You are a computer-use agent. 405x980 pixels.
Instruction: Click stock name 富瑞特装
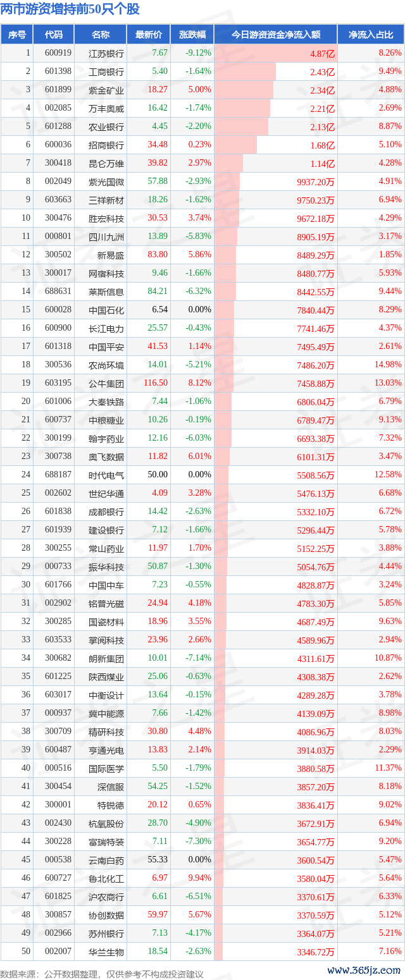tap(107, 842)
